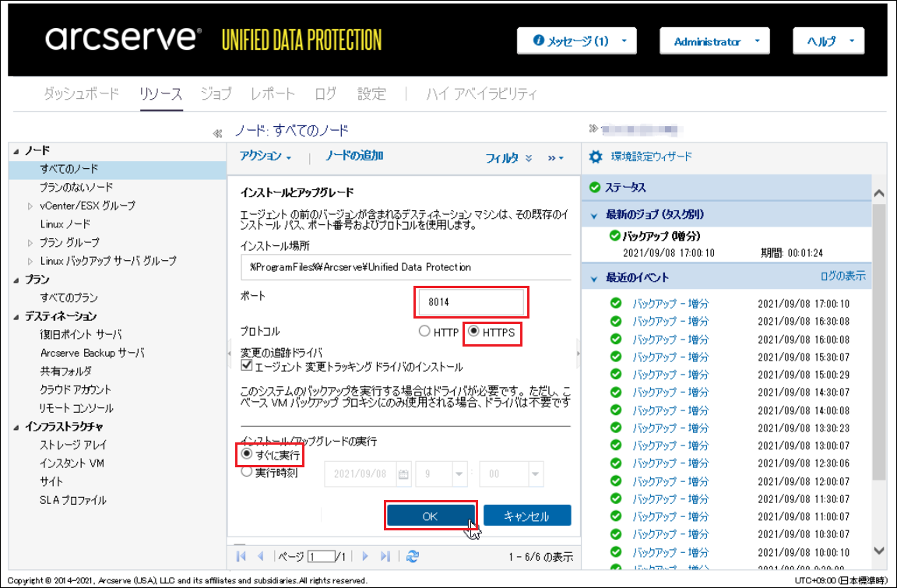Switch to the ジョブ tab
The image size is (897, 588).
point(216,93)
